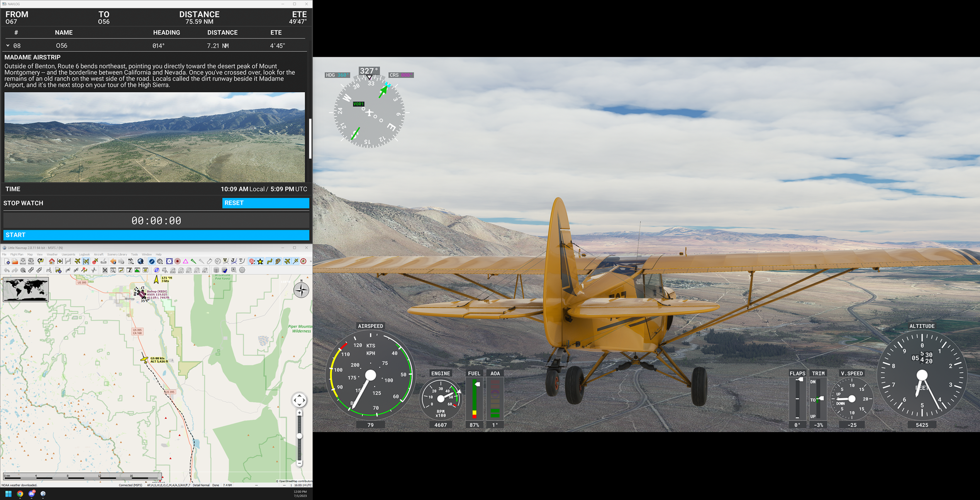This screenshot has height=500, width=980.
Task: Click the Go Home red house icon
Action: pos(52,261)
